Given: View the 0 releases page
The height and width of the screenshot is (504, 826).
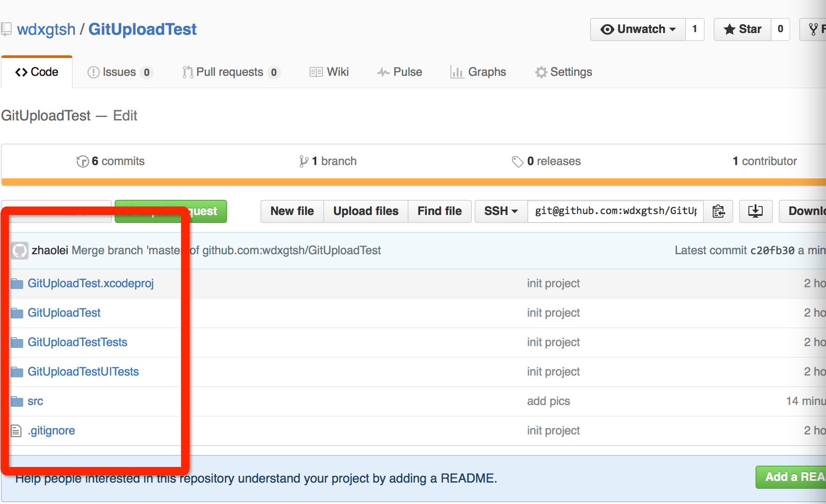Looking at the screenshot, I should tap(546, 161).
